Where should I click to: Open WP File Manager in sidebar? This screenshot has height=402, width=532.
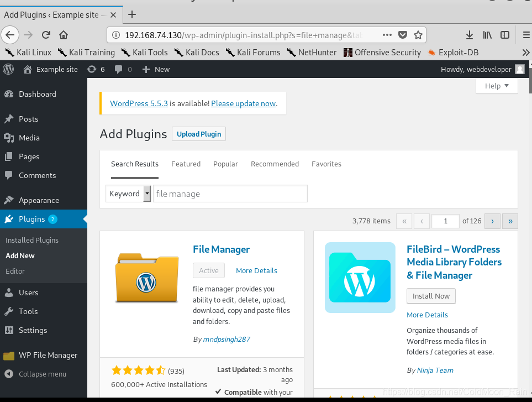(x=44, y=355)
